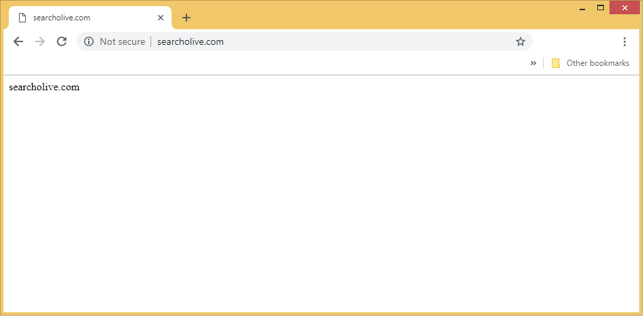
Task: Reload the current page
Action: coord(62,41)
